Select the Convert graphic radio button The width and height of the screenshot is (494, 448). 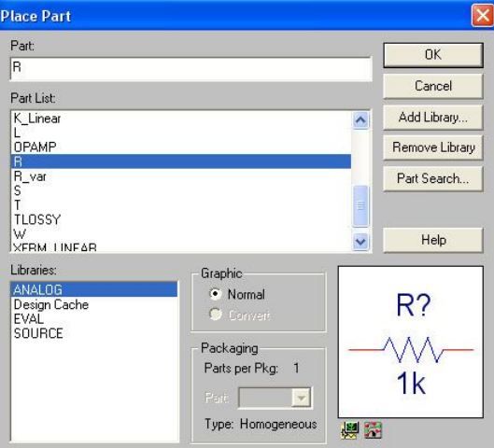click(x=216, y=315)
